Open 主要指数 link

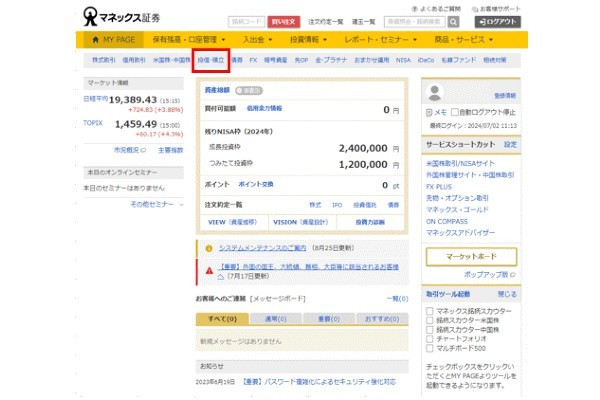coord(171,150)
